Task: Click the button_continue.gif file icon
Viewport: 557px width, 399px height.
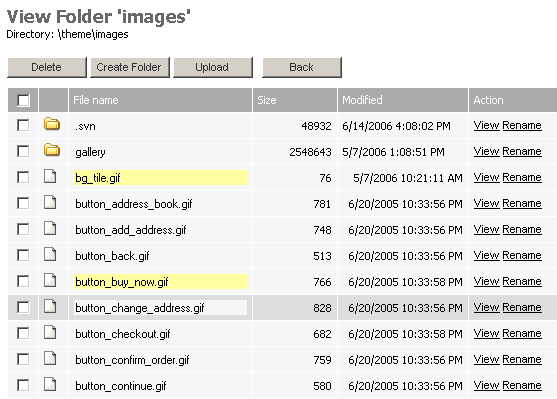Action: pos(50,384)
